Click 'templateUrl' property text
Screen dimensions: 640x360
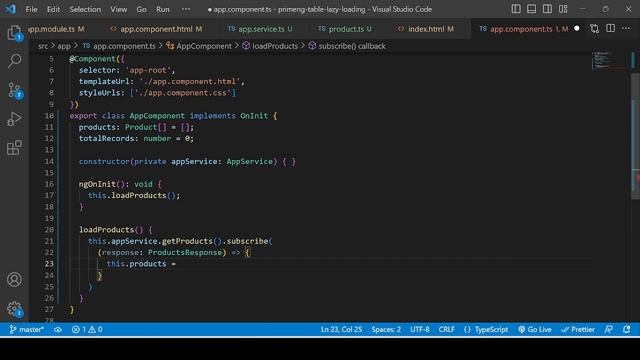(104, 81)
